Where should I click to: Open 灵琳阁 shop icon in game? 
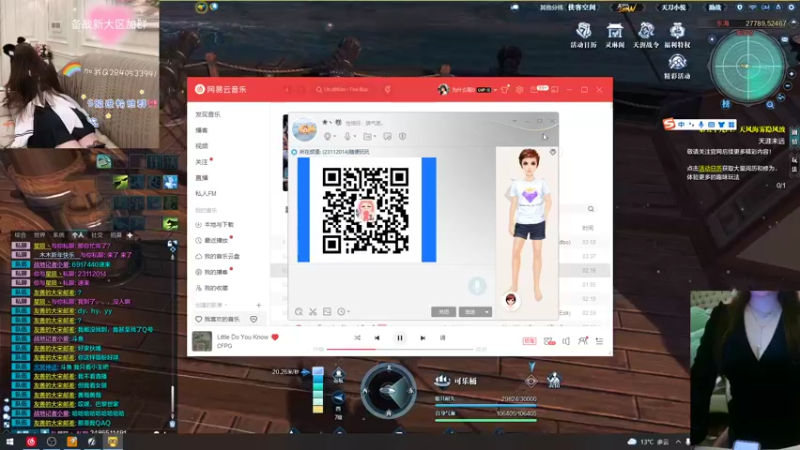[x=615, y=35]
